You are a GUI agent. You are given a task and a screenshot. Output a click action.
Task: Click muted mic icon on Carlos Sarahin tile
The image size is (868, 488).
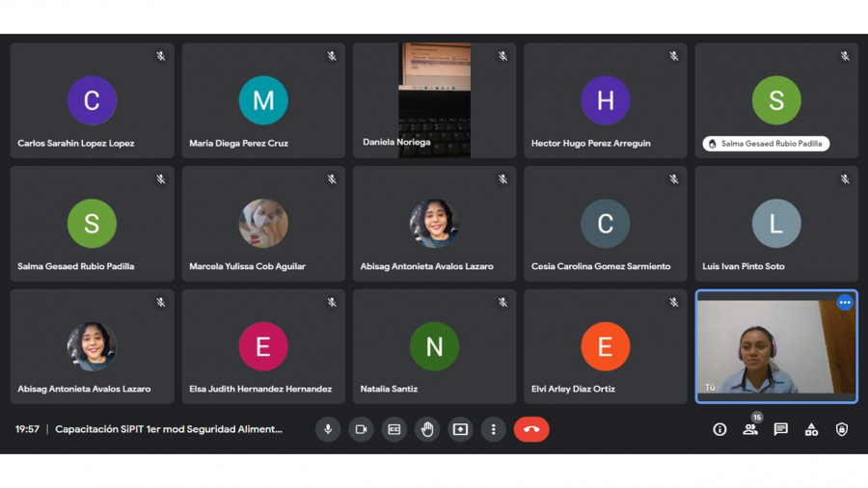[160, 57]
